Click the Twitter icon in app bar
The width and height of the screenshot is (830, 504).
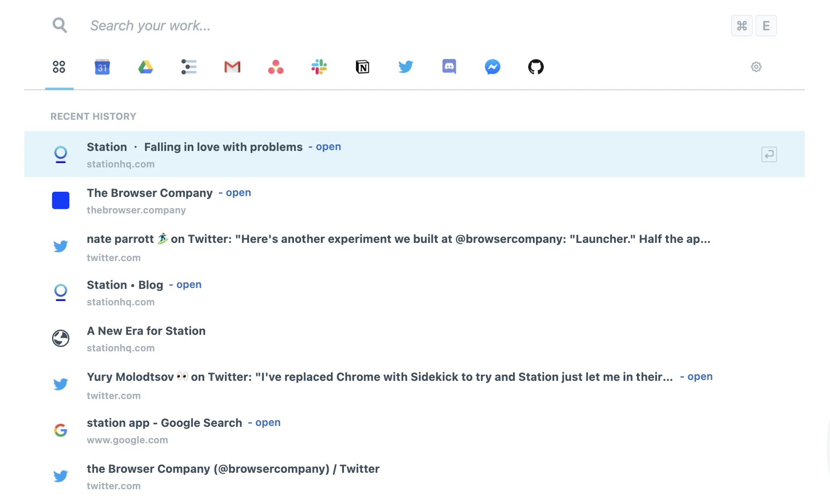click(405, 67)
